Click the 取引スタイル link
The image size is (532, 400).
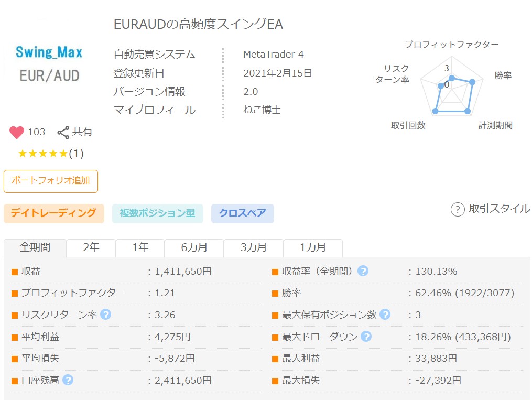pos(499,209)
